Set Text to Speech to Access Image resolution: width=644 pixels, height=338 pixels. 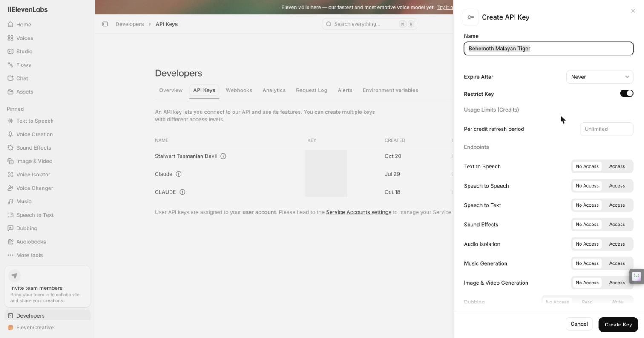click(617, 166)
